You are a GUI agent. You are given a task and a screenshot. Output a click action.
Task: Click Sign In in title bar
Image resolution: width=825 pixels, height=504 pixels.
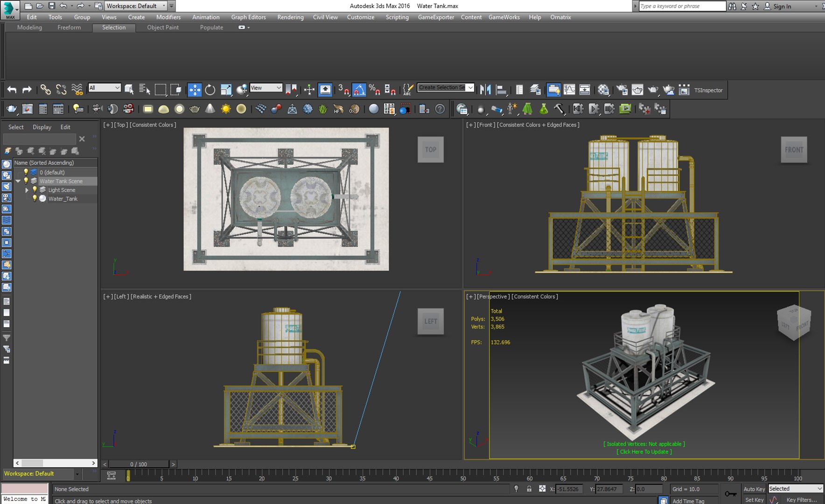point(782,6)
